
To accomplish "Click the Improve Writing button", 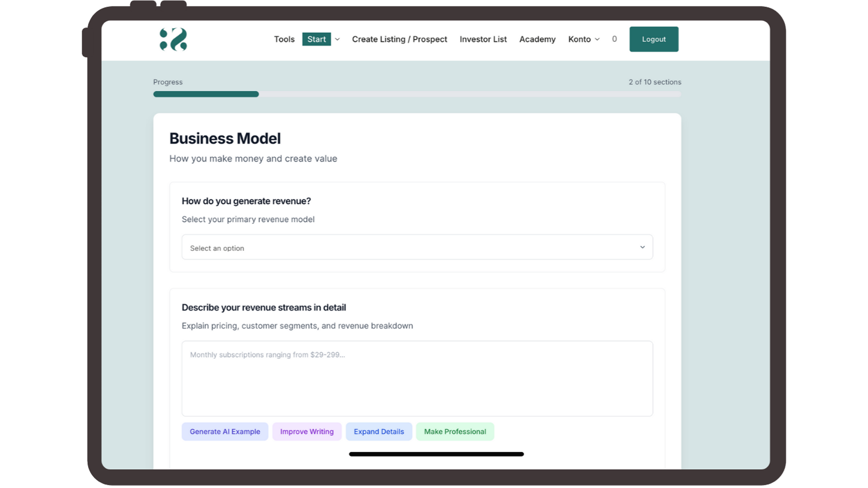I will point(307,432).
